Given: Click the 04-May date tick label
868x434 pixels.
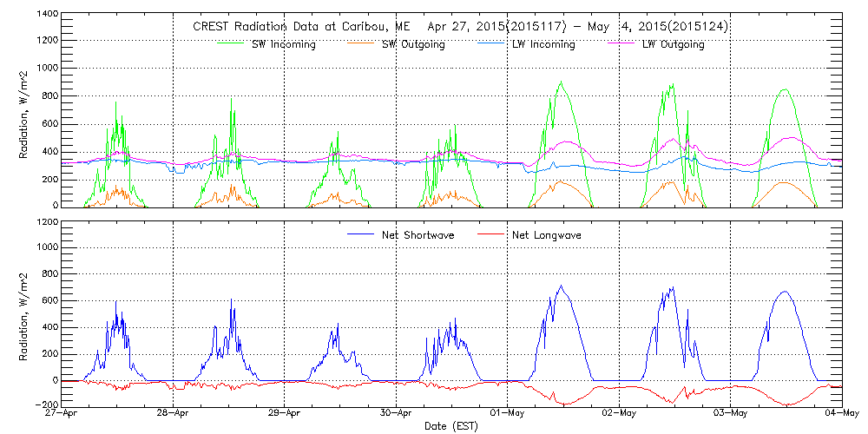Looking at the screenshot, I should click(x=840, y=414).
